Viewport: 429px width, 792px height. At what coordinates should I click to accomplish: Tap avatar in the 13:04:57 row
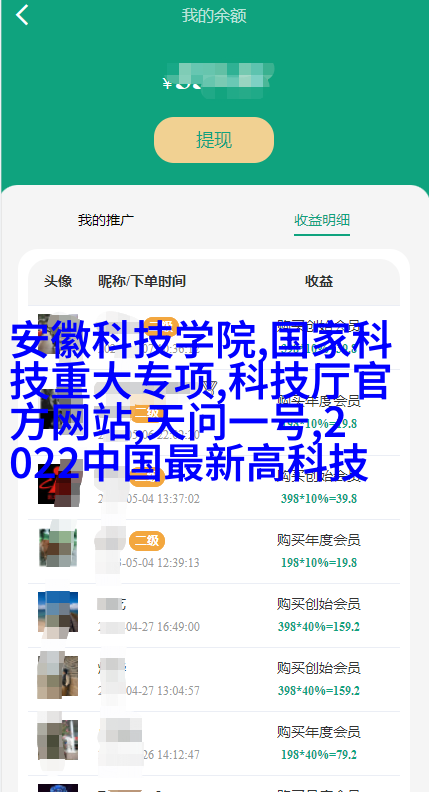[x=58, y=676]
